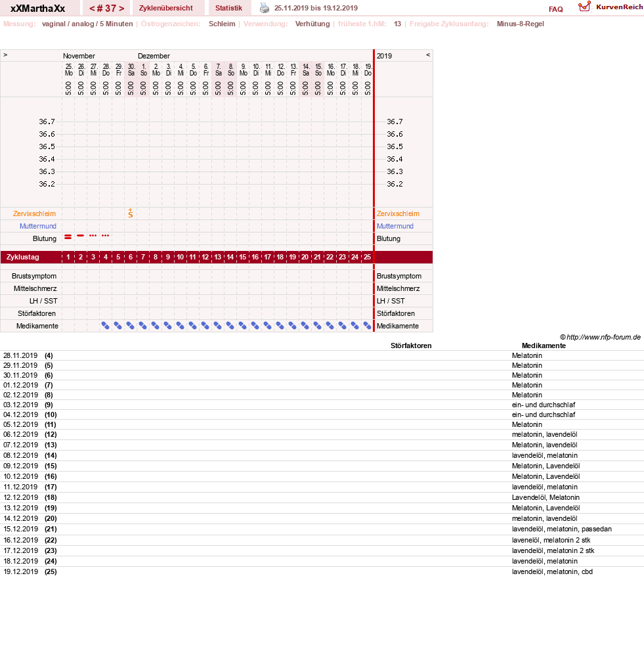
Task: Click the left 36.7 temperature axis label
Action: 47,122
